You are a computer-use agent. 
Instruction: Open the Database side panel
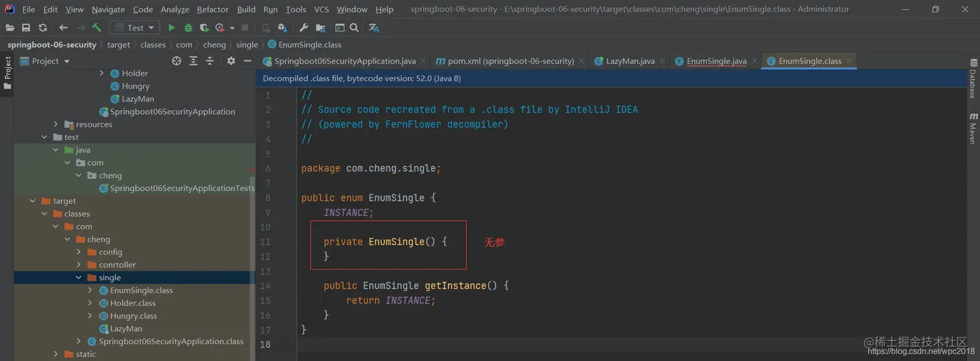coord(973,78)
